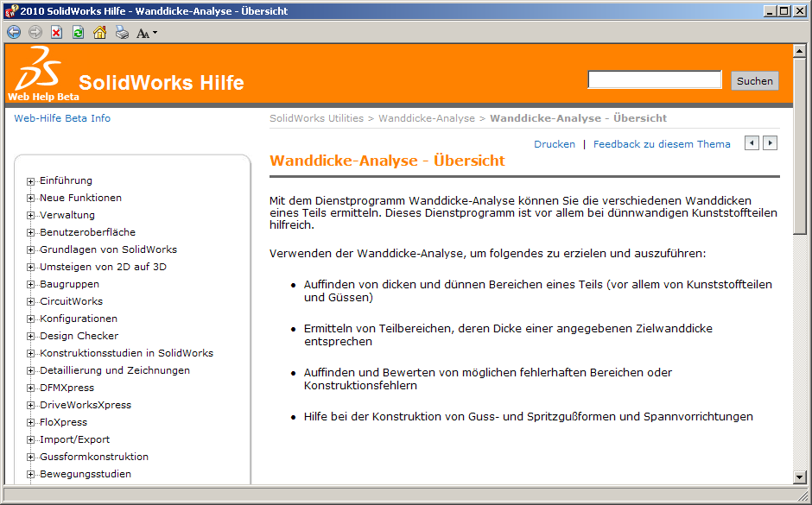Select Verwaltung topic
This screenshot has width=812, height=505.
(67, 215)
